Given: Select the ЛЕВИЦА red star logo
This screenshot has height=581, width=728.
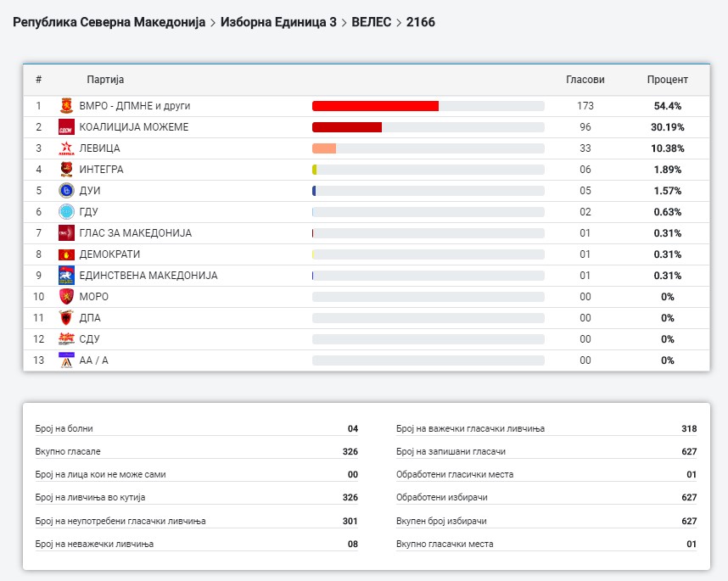Looking at the screenshot, I should (66, 148).
